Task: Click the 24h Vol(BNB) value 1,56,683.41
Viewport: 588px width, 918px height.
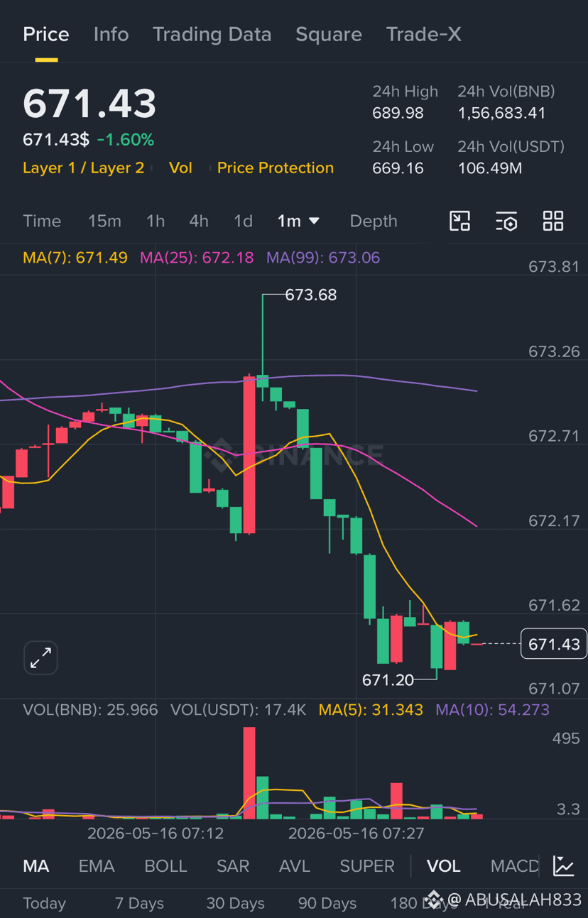Action: tap(501, 113)
